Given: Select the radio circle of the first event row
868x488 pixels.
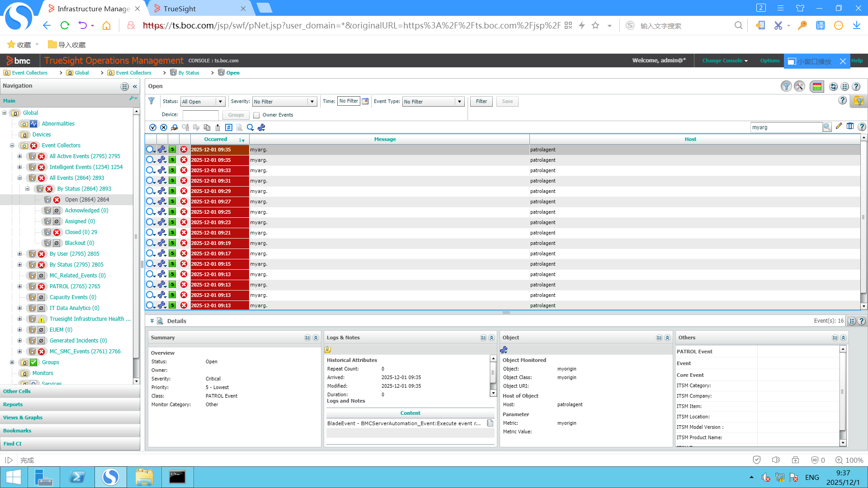Looking at the screenshot, I should coord(150,150).
